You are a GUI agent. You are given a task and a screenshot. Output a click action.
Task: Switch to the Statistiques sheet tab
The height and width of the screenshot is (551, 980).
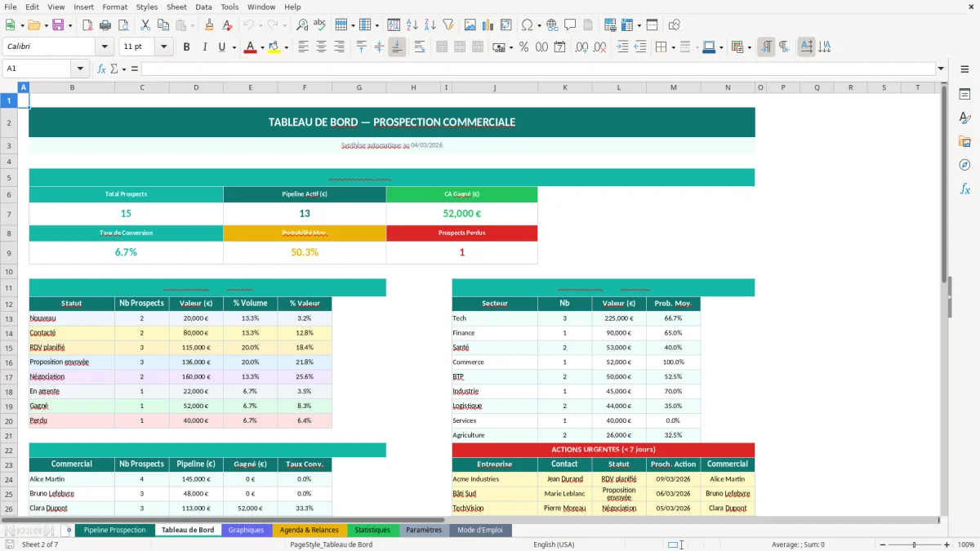[372, 530]
